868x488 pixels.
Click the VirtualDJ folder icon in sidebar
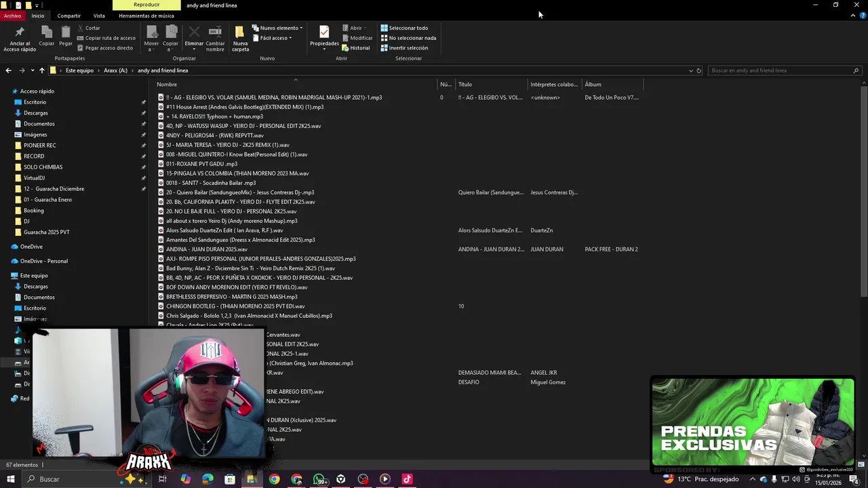click(18, 178)
